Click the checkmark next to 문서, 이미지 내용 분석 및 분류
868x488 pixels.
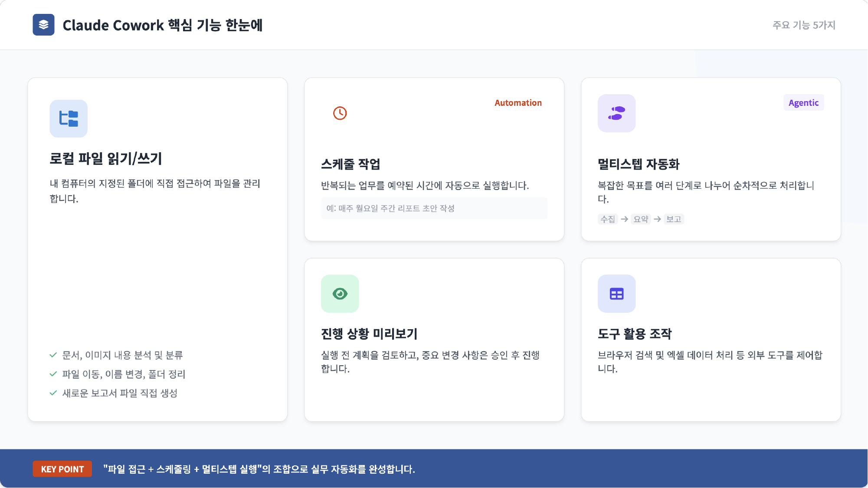(x=53, y=355)
